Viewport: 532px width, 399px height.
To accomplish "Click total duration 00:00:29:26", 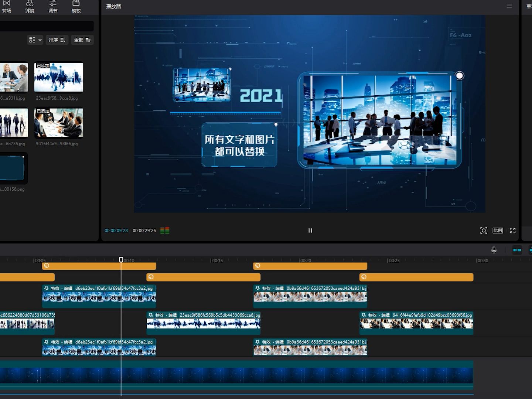I will pos(144,231).
